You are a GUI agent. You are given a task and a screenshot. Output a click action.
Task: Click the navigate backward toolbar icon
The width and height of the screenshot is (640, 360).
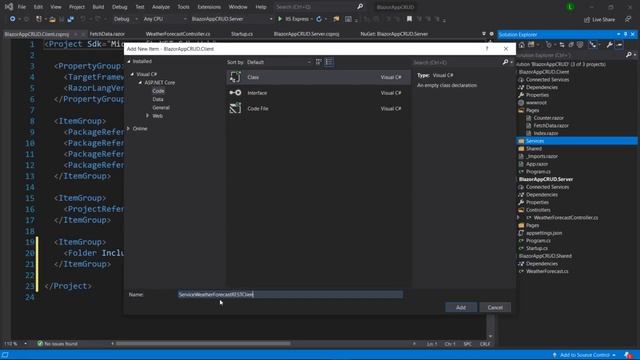pos(13,19)
